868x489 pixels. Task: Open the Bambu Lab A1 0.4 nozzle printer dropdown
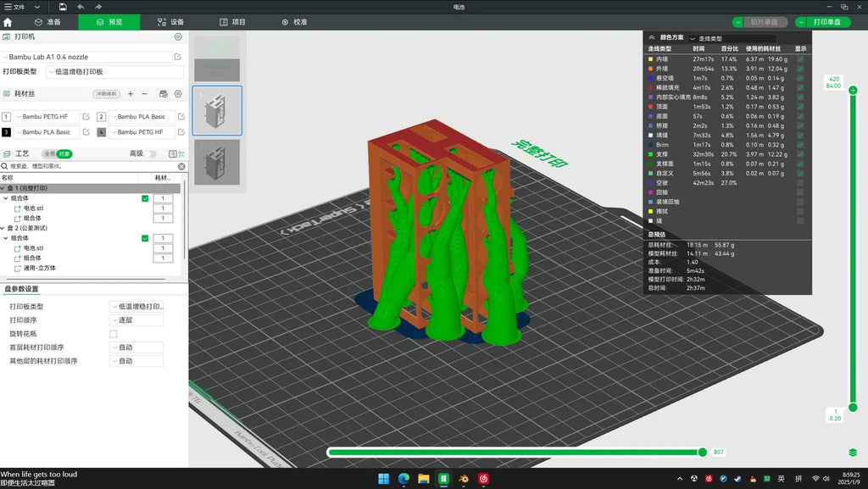86,57
